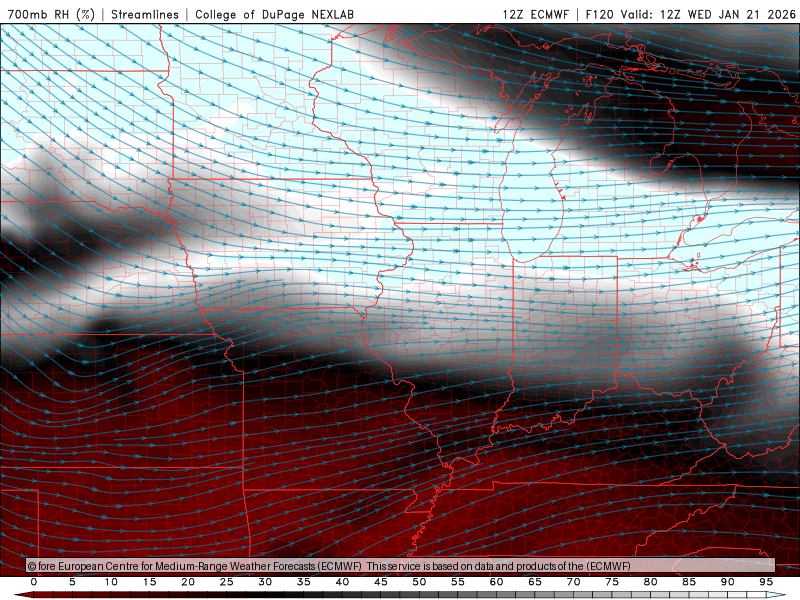The width and height of the screenshot is (800, 600).
Task: Click the "85" colorbar scale label
Action: point(689,582)
